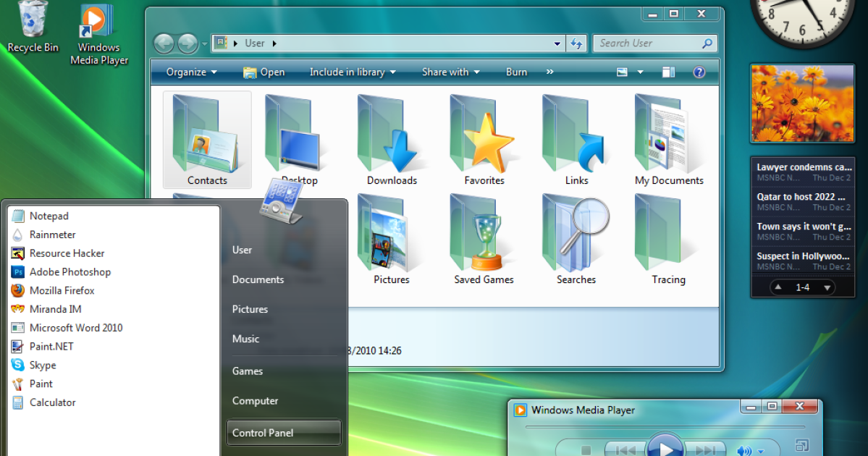Select the Windows Media Player desktop shortcut

pyautogui.click(x=99, y=34)
